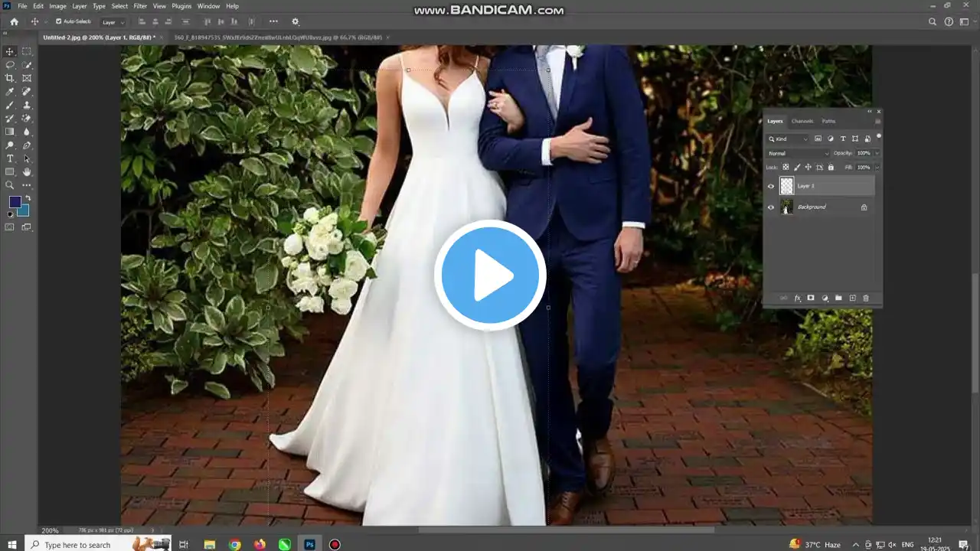Select the Zoom tool
Image resolution: width=980 pixels, height=551 pixels.
(10, 185)
